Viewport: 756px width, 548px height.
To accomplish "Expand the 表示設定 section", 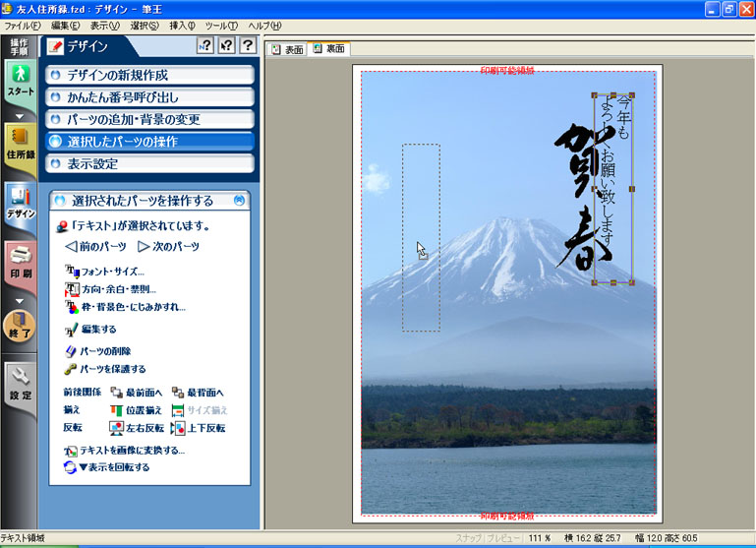I will (x=149, y=163).
